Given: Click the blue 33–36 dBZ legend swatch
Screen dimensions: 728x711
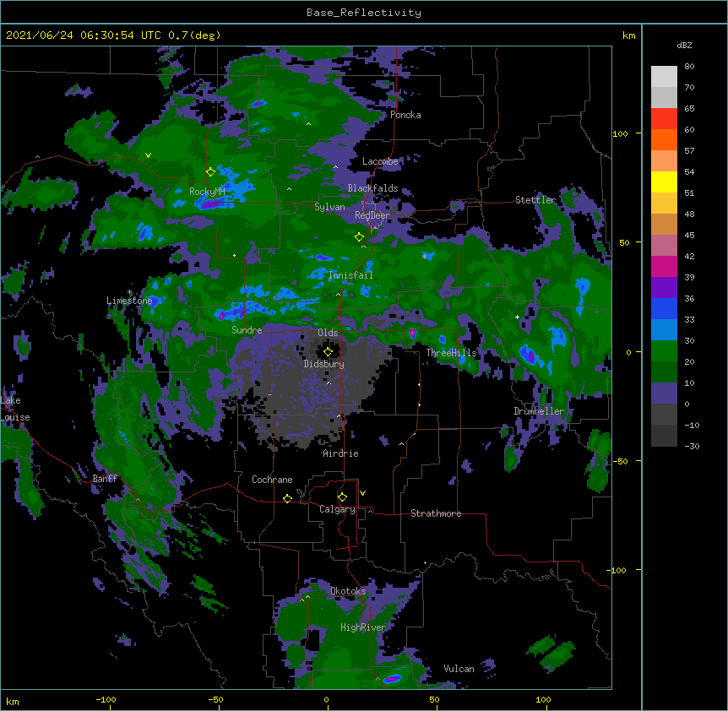Looking at the screenshot, I should 664,308.
